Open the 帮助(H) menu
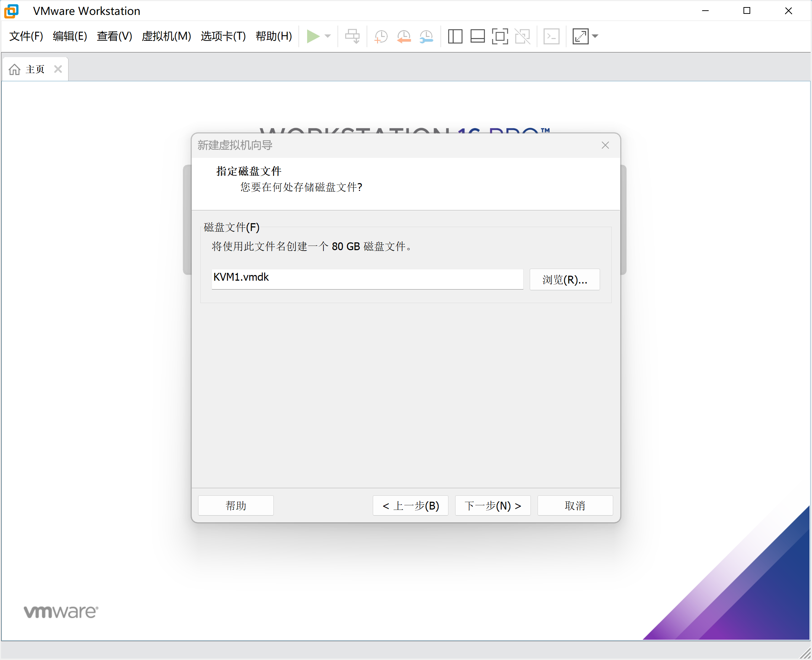Screen dimensions: 812x660 click(x=274, y=37)
